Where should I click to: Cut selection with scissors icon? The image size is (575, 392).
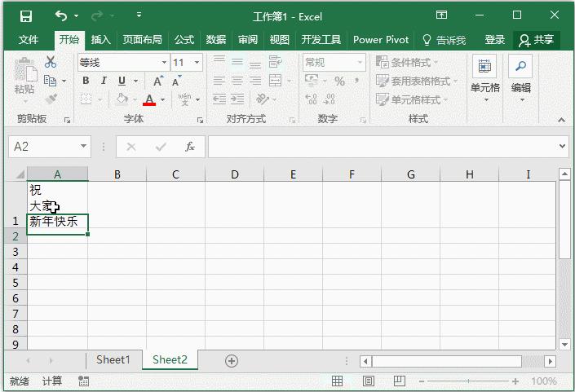tap(51, 62)
